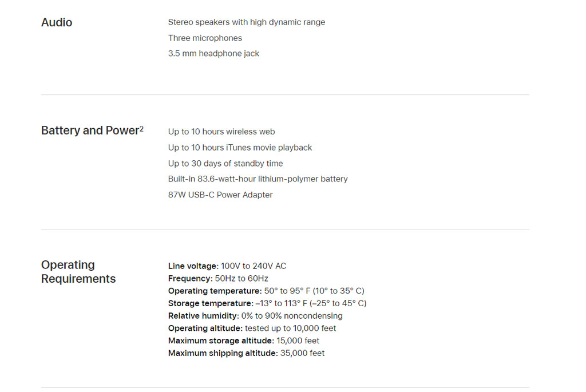The image size is (586, 392).
Task: Click the Frequency 50Hz to 60Hz line
Action: [x=218, y=278]
